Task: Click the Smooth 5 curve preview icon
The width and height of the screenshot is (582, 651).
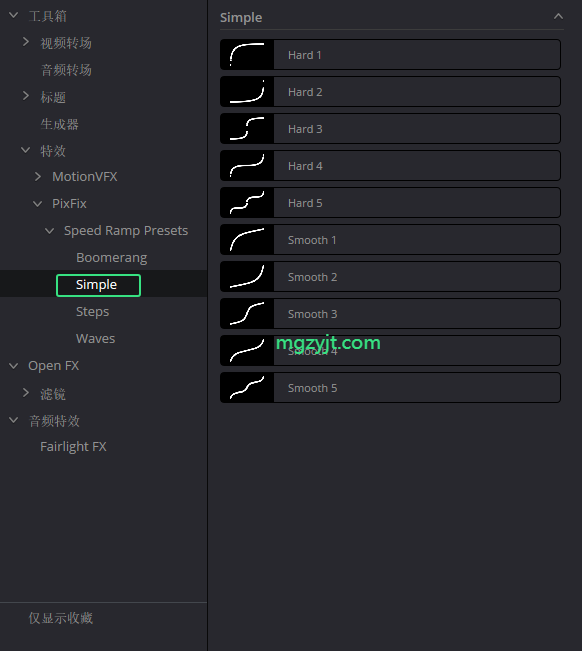Action: click(247, 387)
